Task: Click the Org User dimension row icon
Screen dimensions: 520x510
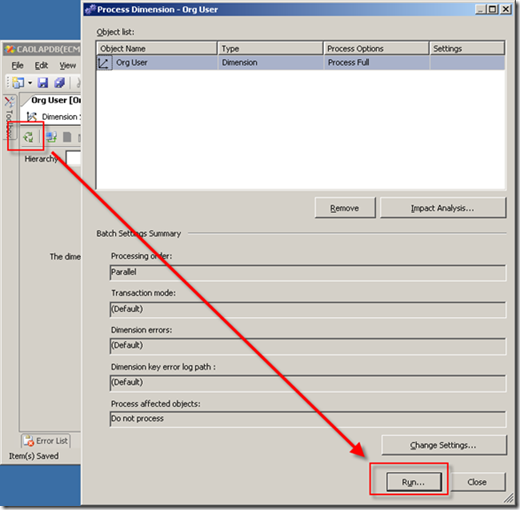Action: [104, 63]
